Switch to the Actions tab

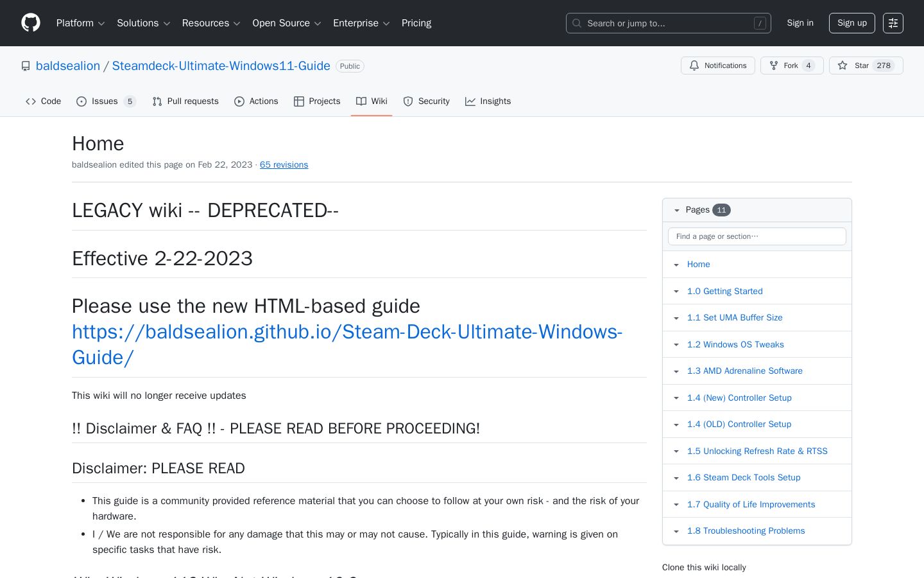(256, 101)
